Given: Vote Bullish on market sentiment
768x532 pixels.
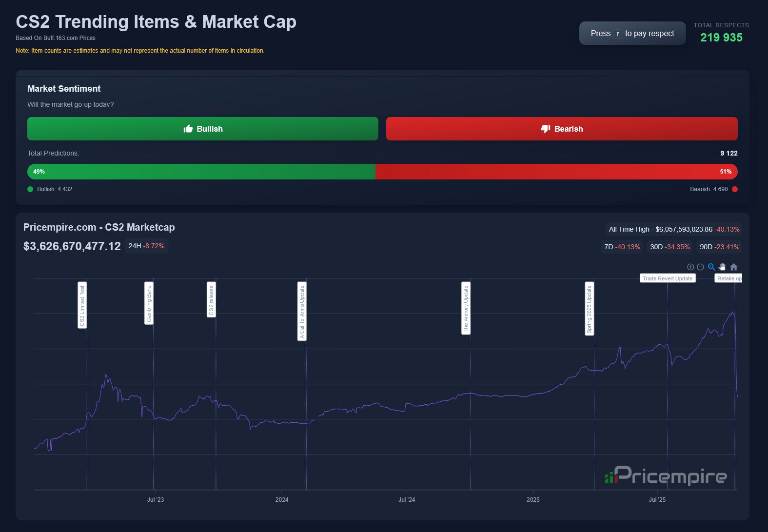Looking at the screenshot, I should (x=203, y=129).
